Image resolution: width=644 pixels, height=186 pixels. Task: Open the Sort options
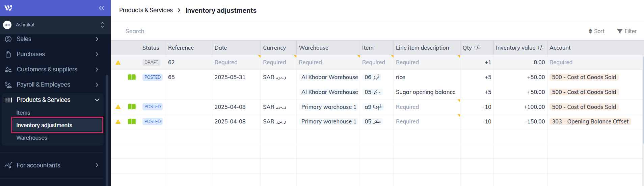[x=596, y=31]
